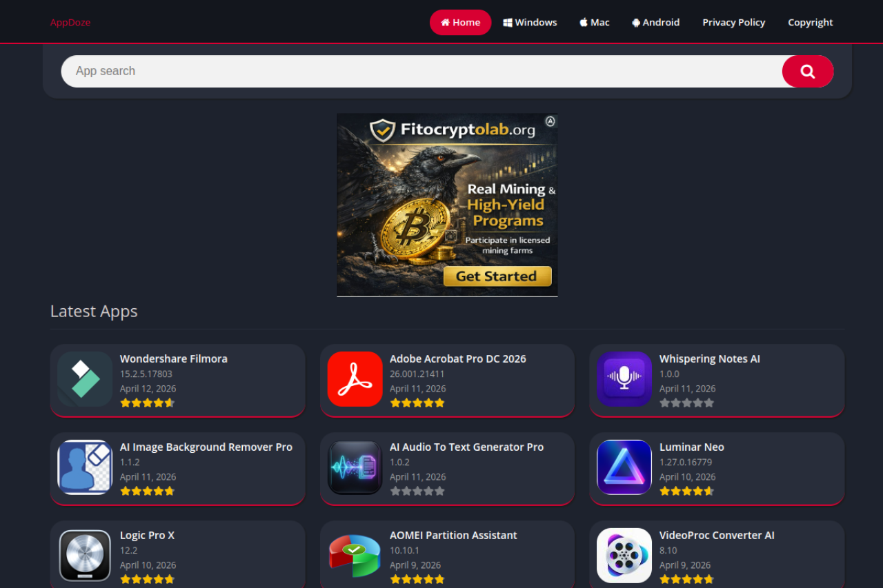Click the AI Image Background Remover icon

coord(85,467)
